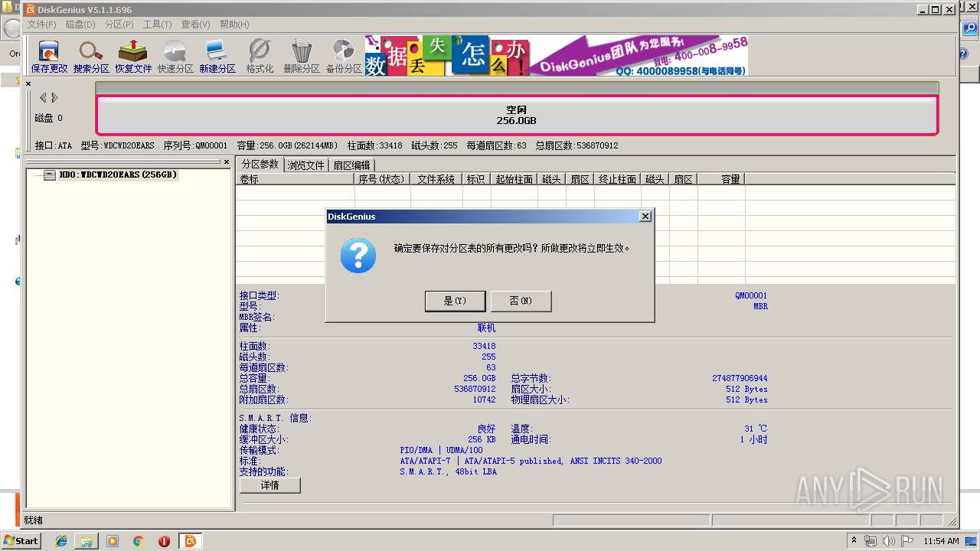Click the Action Center flag icon
This screenshot has height=551, width=980.
(x=907, y=541)
